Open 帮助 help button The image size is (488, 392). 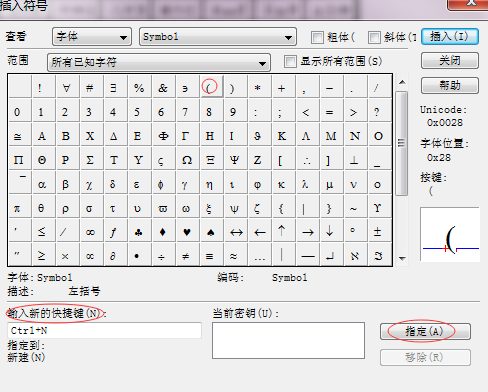[x=450, y=86]
